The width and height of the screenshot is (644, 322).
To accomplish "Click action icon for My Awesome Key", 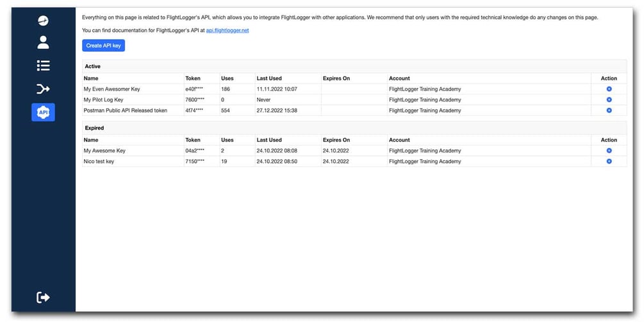I will point(609,151).
